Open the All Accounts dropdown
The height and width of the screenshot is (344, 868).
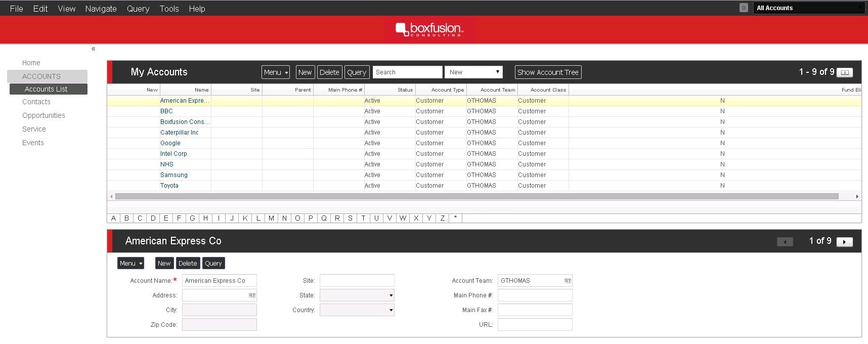point(809,8)
